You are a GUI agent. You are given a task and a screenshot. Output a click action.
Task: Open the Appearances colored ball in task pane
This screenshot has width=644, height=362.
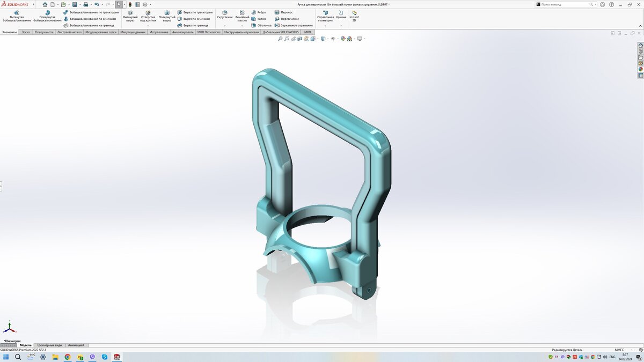[640, 69]
